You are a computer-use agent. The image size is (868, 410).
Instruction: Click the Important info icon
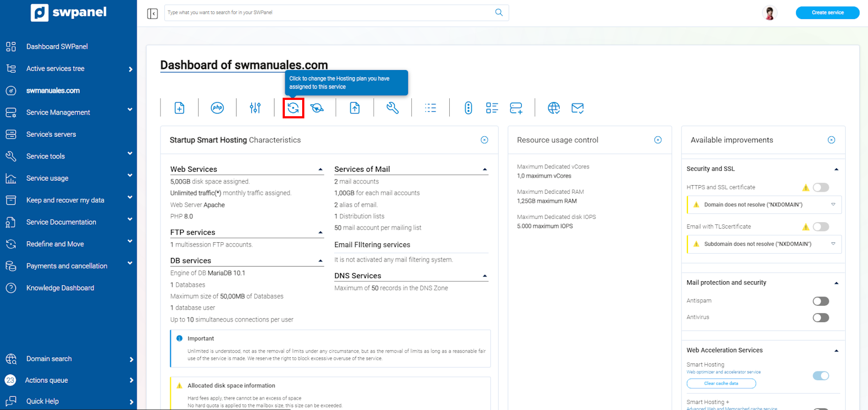click(180, 338)
